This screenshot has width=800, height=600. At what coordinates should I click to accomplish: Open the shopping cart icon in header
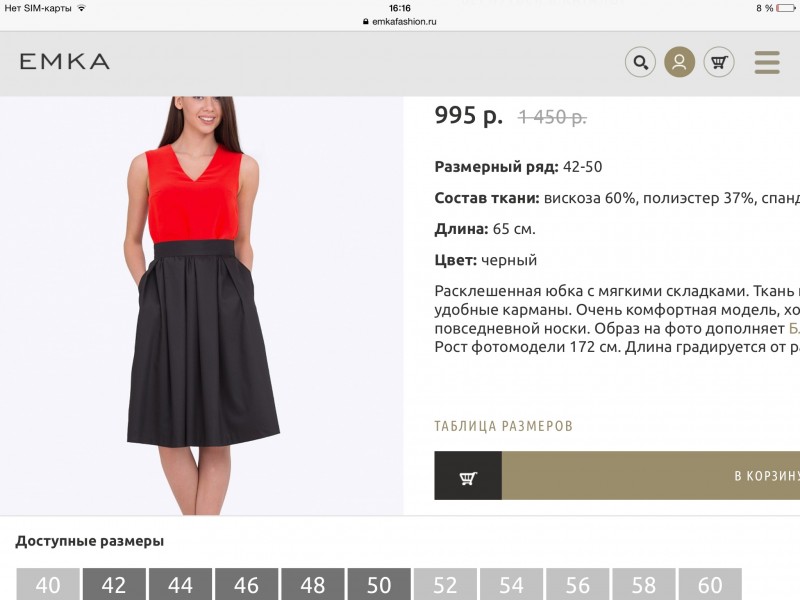coord(718,62)
